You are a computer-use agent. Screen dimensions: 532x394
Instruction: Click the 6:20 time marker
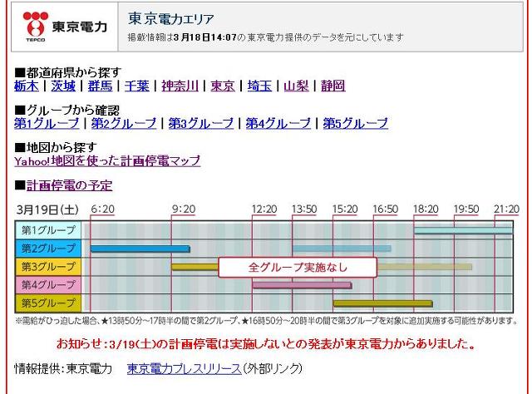pyautogui.click(x=103, y=209)
